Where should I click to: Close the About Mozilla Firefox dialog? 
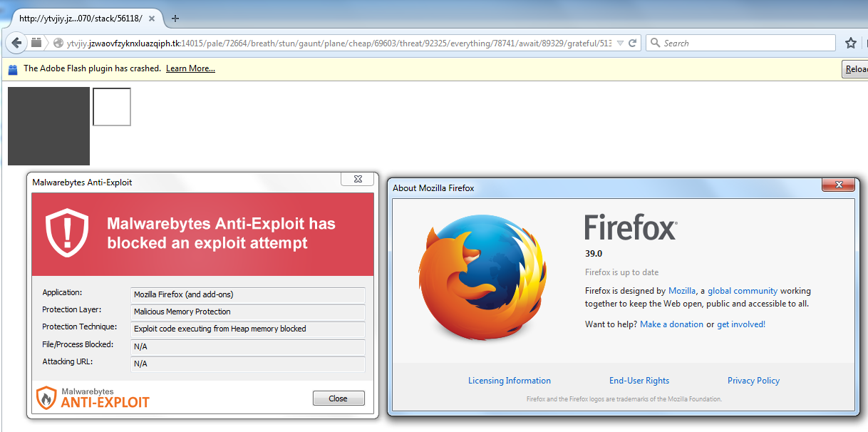pyautogui.click(x=838, y=185)
